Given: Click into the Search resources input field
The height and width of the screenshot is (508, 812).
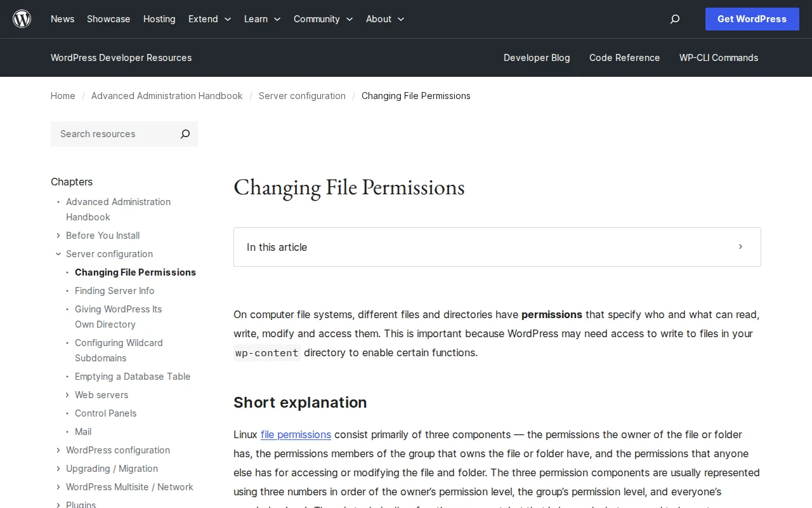Looking at the screenshot, I should pos(108,134).
